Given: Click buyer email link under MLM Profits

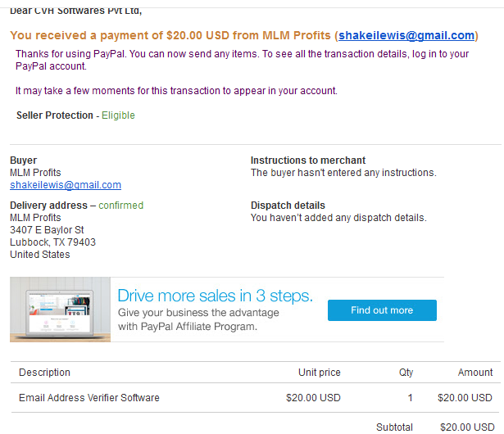Looking at the screenshot, I should coord(66,185).
